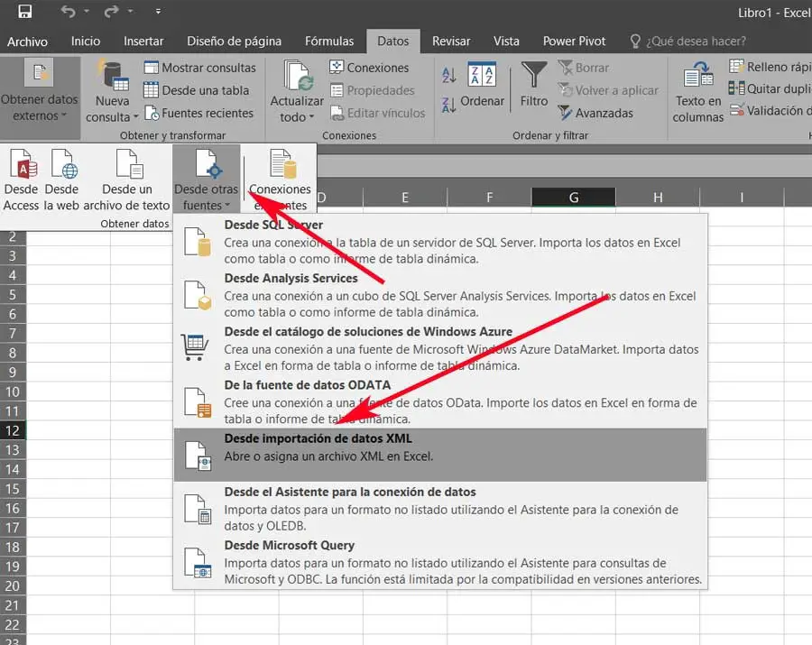812x645 pixels.
Task: Sort Z to A descending icon
Action: point(449,105)
